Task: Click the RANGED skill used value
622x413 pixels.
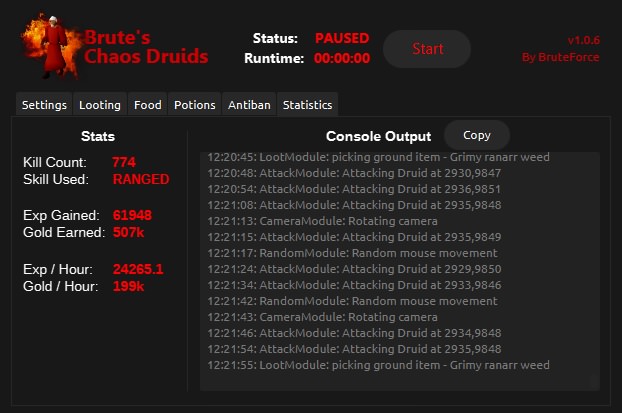Action: 140,179
